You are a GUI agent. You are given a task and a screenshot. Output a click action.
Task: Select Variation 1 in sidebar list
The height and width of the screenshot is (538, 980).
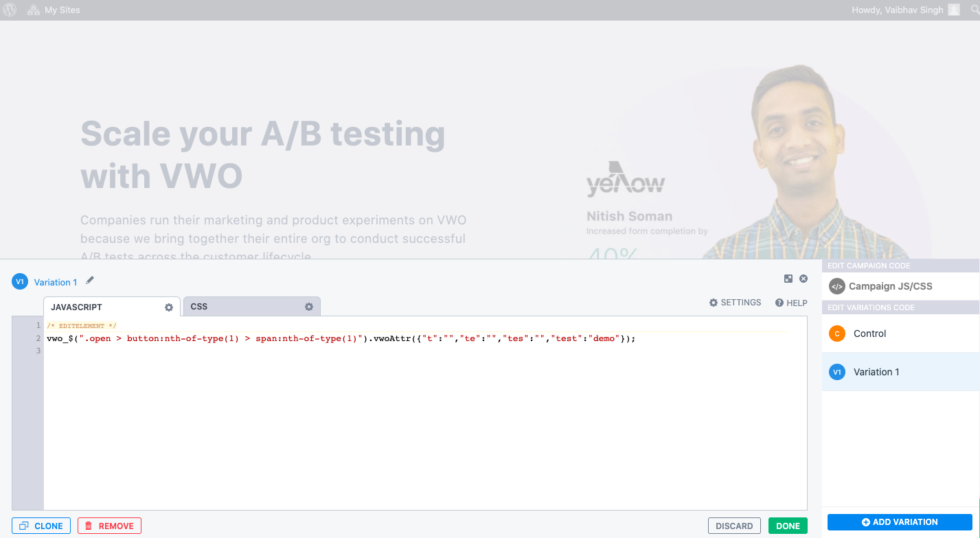tap(900, 372)
